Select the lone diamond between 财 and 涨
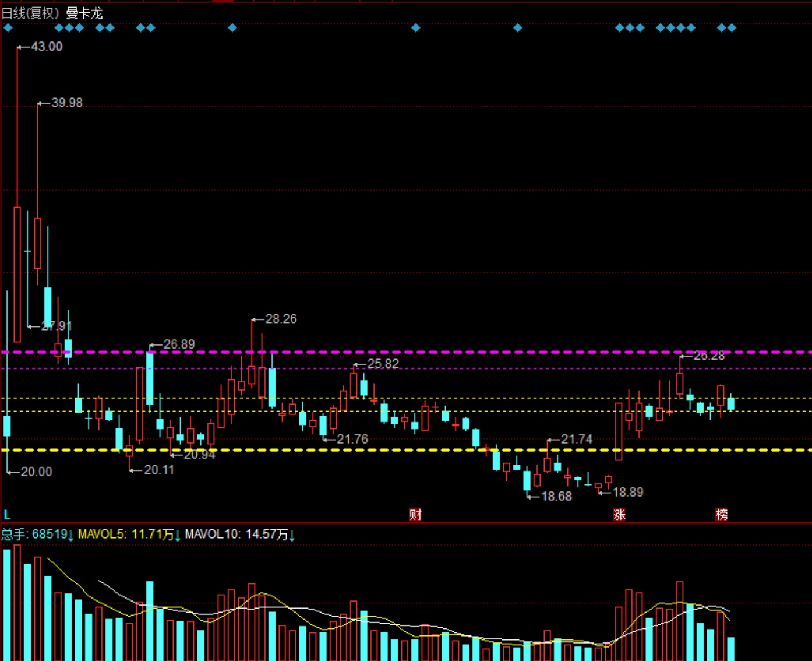 pos(518,27)
